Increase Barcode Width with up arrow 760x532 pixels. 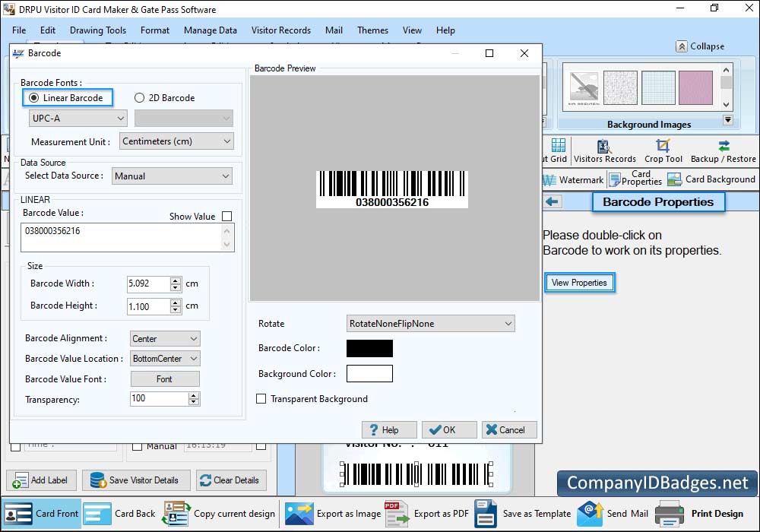(176, 280)
